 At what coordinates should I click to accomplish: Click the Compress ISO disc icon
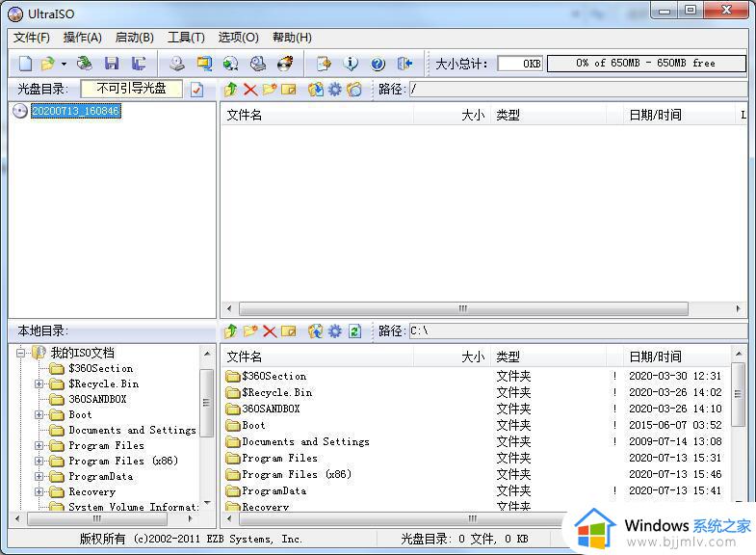(x=230, y=64)
